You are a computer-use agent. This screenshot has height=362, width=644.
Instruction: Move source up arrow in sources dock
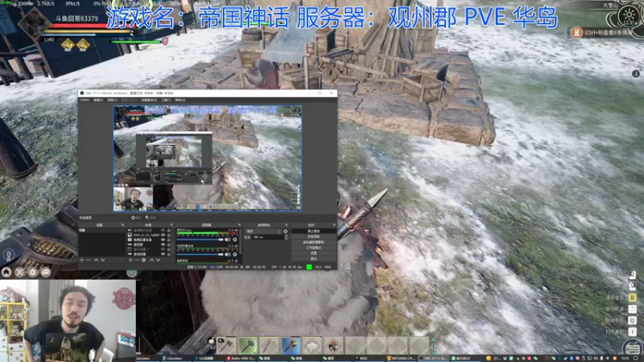point(151,260)
